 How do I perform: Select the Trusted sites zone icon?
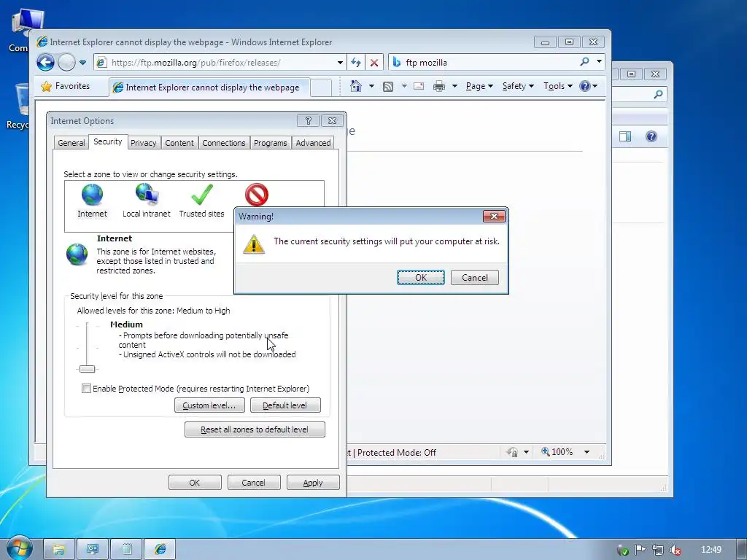pyautogui.click(x=201, y=201)
